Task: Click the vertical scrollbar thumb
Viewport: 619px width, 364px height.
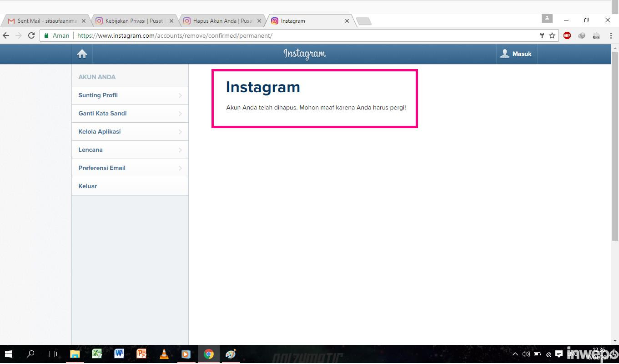Action: pos(615,145)
